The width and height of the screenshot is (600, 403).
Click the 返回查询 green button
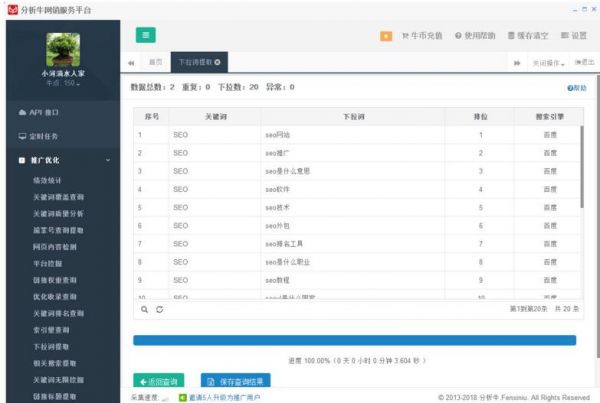(158, 381)
